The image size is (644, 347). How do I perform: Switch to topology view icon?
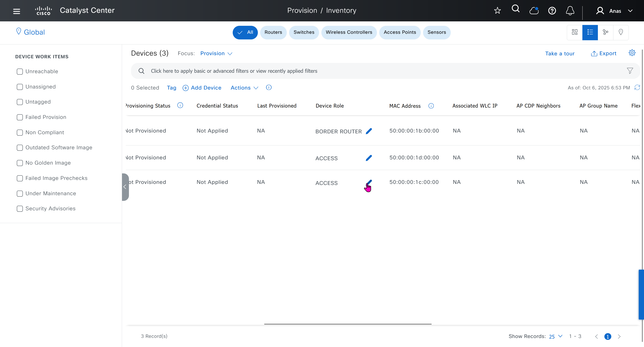(605, 32)
